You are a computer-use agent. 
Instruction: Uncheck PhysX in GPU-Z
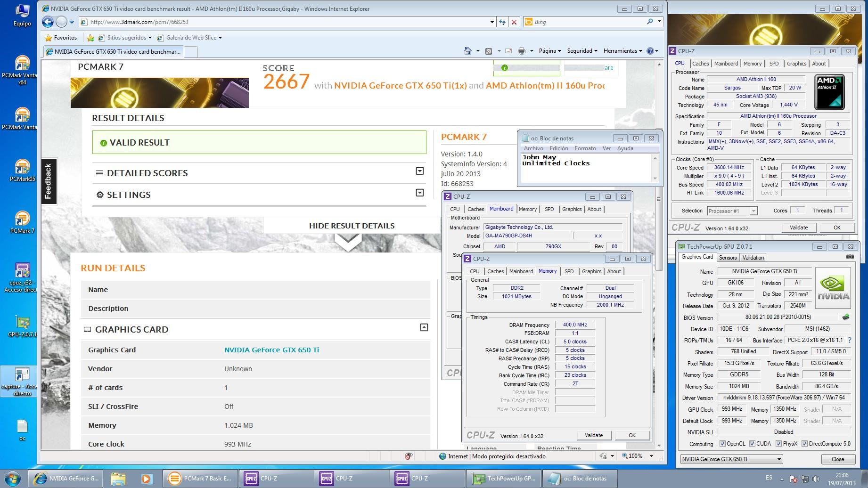point(778,444)
